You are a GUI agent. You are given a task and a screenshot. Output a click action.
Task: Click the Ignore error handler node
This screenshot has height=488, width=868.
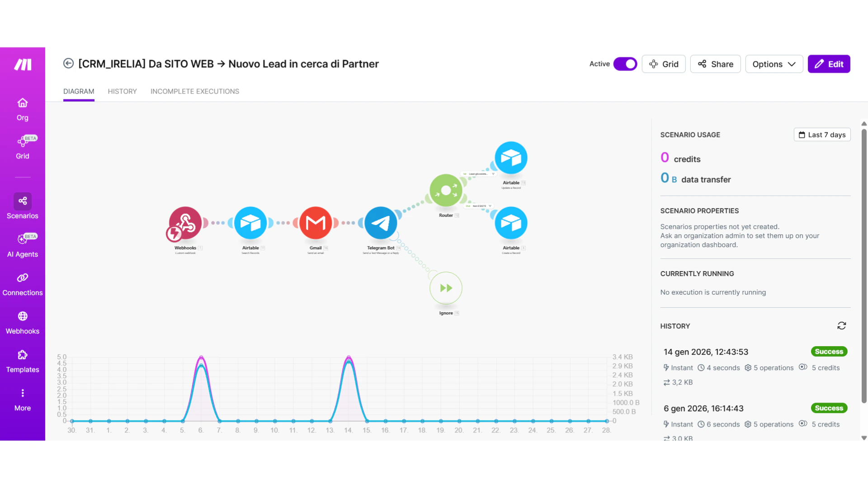point(446,288)
